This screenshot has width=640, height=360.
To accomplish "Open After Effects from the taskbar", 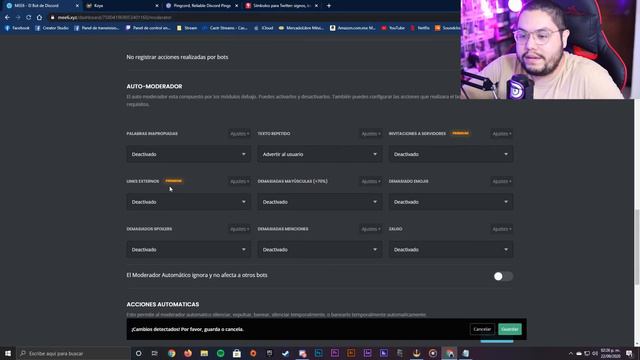I will click(367, 353).
